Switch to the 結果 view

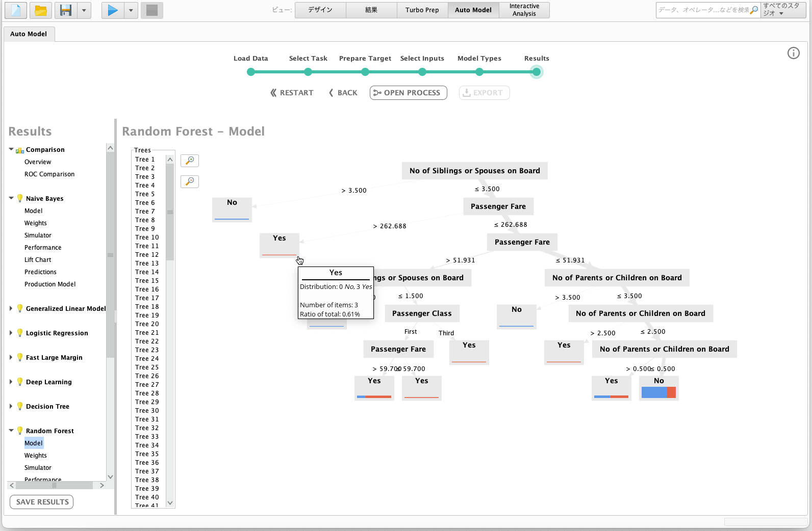(x=371, y=10)
